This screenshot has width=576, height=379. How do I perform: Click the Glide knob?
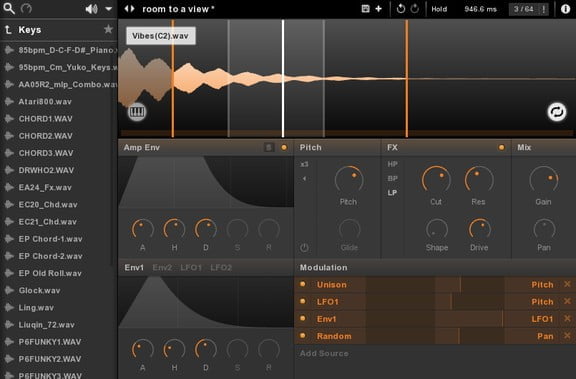pyautogui.click(x=349, y=230)
